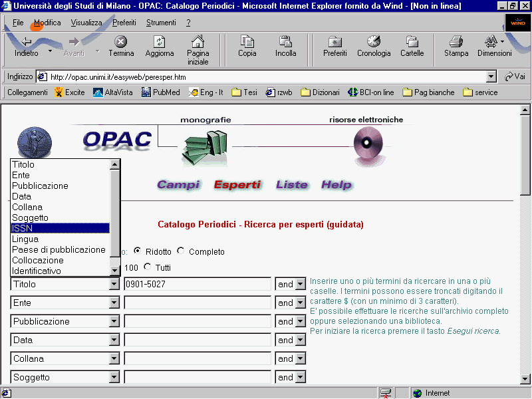Viewport: 532px width, 399px height.
Task: Click the Indietro back arrow button
Action: [x=27, y=45]
